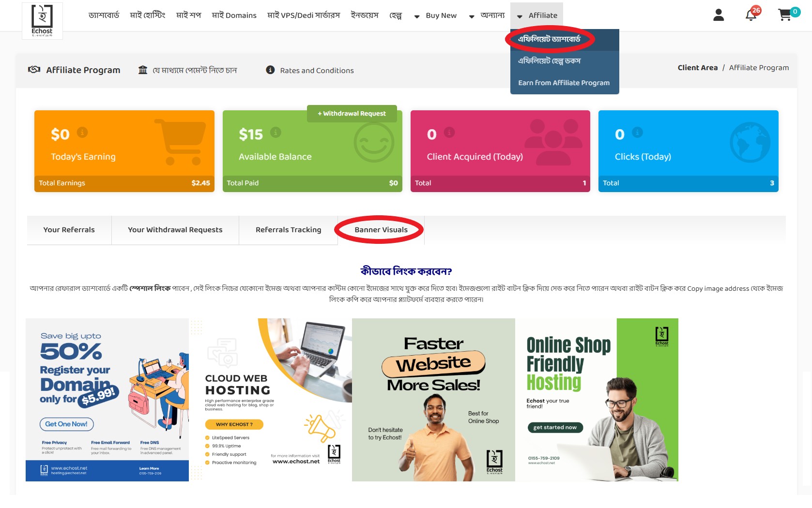
Task: Expand the অন্যান্য dropdown in the navbar
Action: click(487, 15)
